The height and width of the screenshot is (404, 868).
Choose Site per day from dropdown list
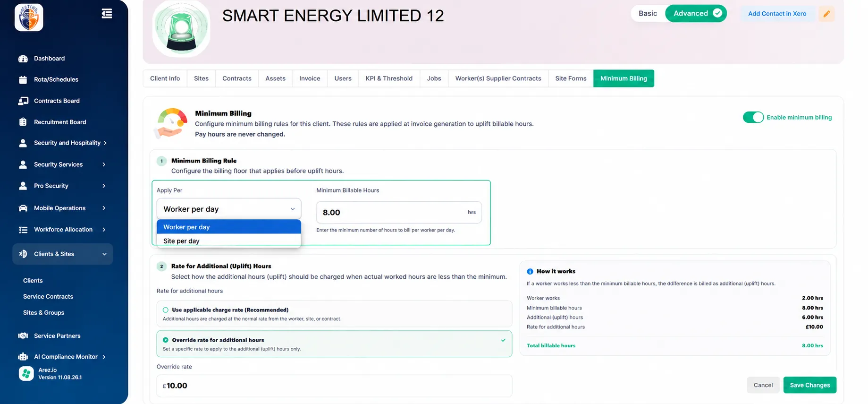[228, 241]
